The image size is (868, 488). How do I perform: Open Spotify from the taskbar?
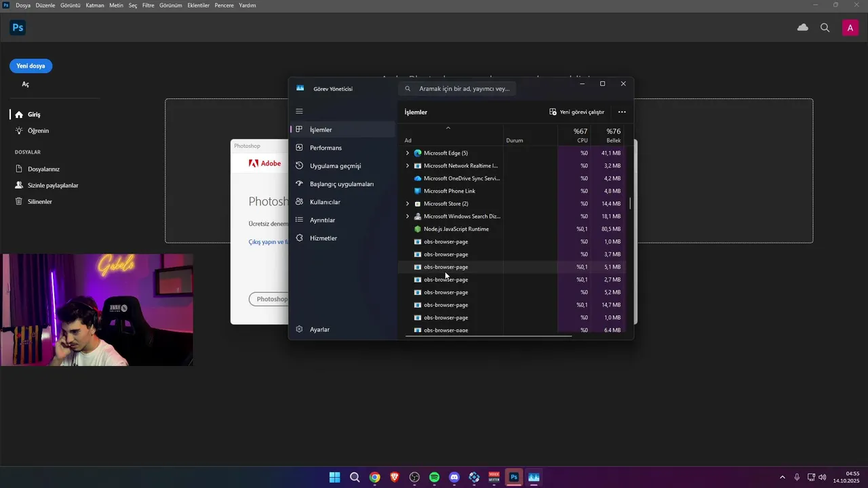tap(435, 477)
